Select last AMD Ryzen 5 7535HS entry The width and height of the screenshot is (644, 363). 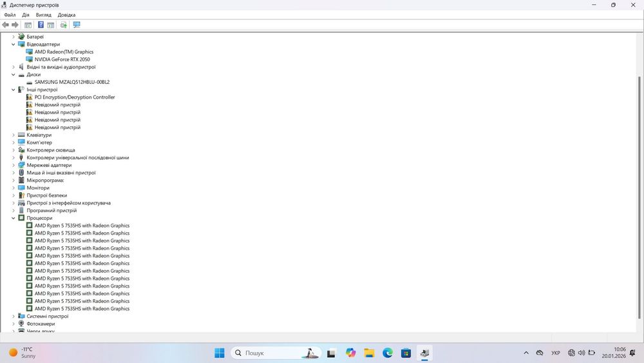click(82, 309)
